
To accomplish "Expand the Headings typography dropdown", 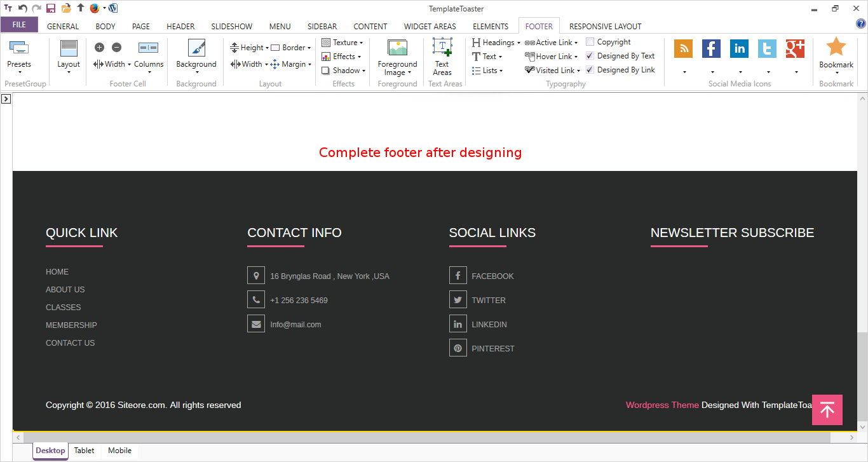I will [x=496, y=43].
